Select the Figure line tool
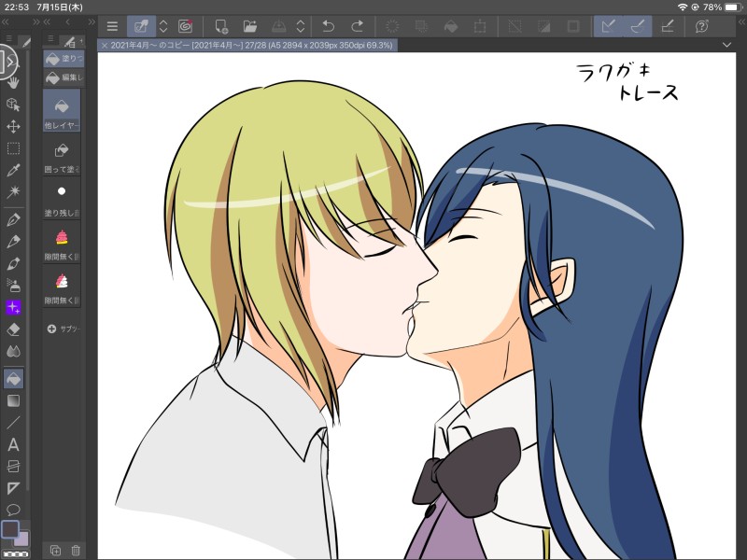Viewport: 747px width, 560px height. (13, 423)
